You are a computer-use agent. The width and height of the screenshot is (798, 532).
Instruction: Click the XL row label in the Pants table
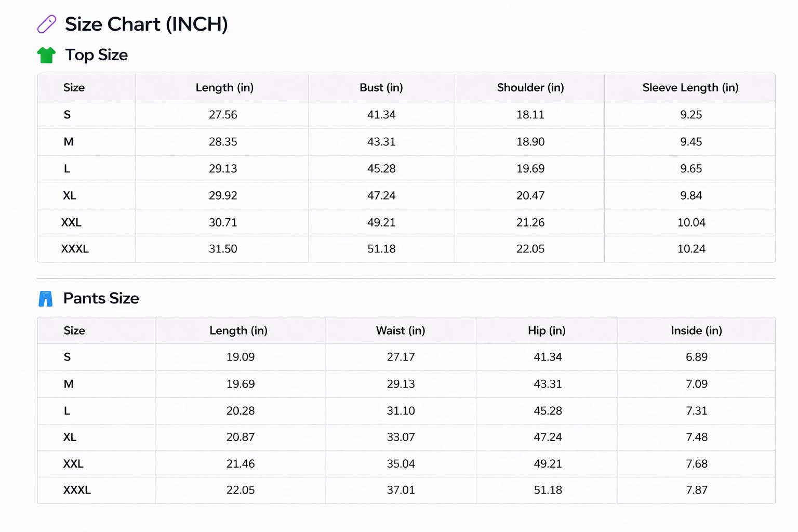(70, 437)
